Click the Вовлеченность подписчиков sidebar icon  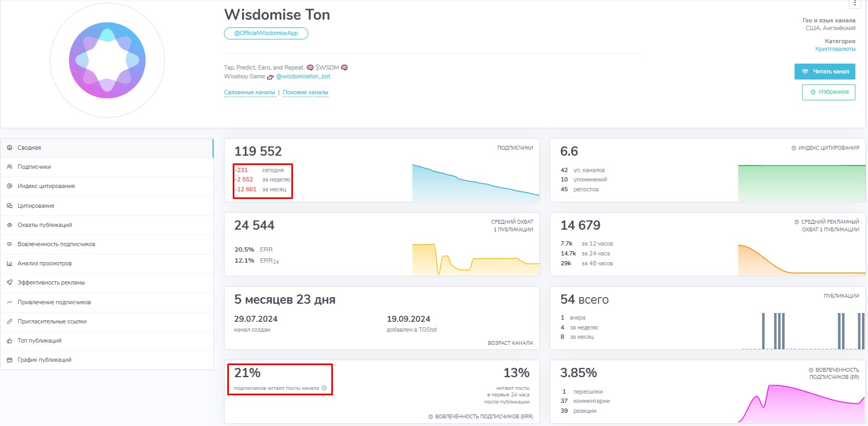coord(9,245)
